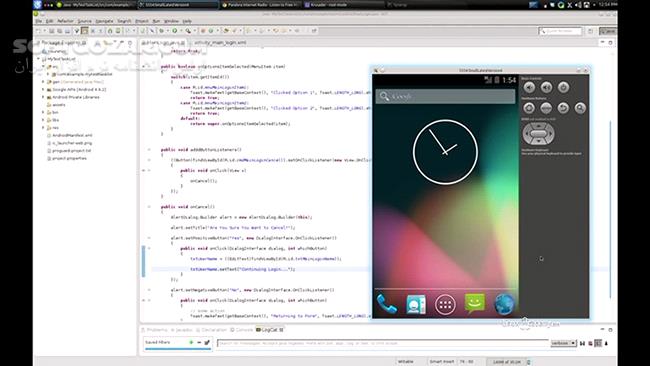Open the LogCat verbose level dropdown

pos(563,343)
